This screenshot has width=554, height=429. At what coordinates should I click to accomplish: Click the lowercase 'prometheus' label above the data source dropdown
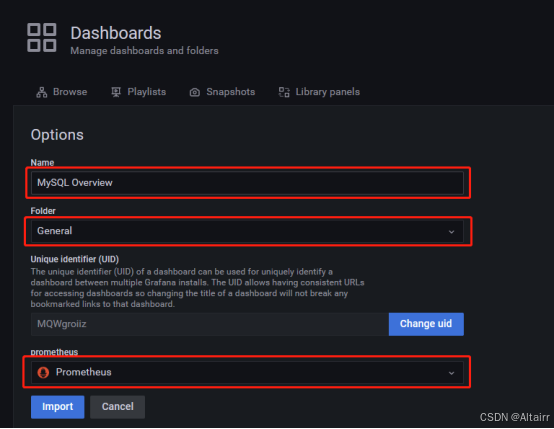(x=54, y=352)
